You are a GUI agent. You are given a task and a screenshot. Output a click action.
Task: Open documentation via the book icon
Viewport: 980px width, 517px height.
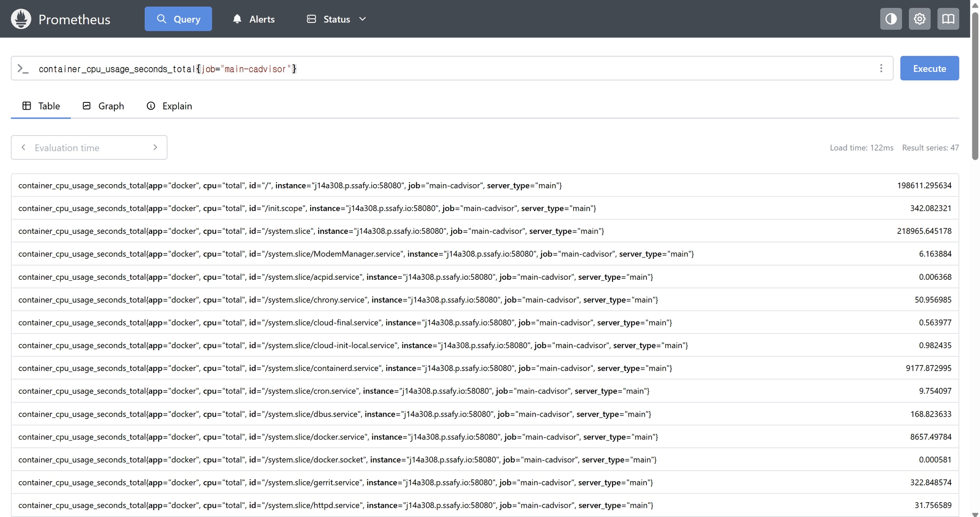[948, 19]
